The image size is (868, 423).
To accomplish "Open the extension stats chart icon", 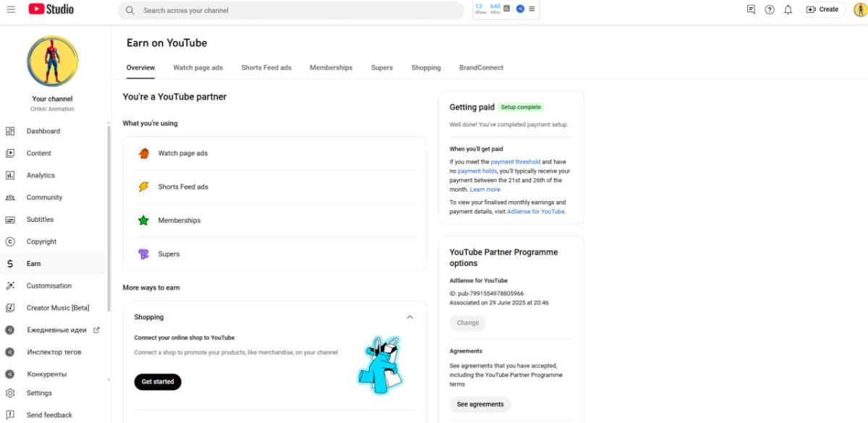I will point(507,9).
